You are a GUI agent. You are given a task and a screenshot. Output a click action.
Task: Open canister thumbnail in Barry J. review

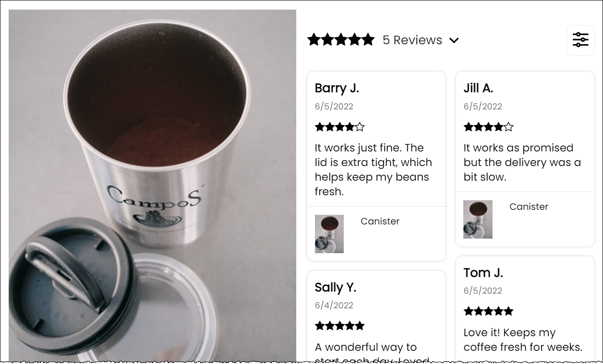point(329,234)
